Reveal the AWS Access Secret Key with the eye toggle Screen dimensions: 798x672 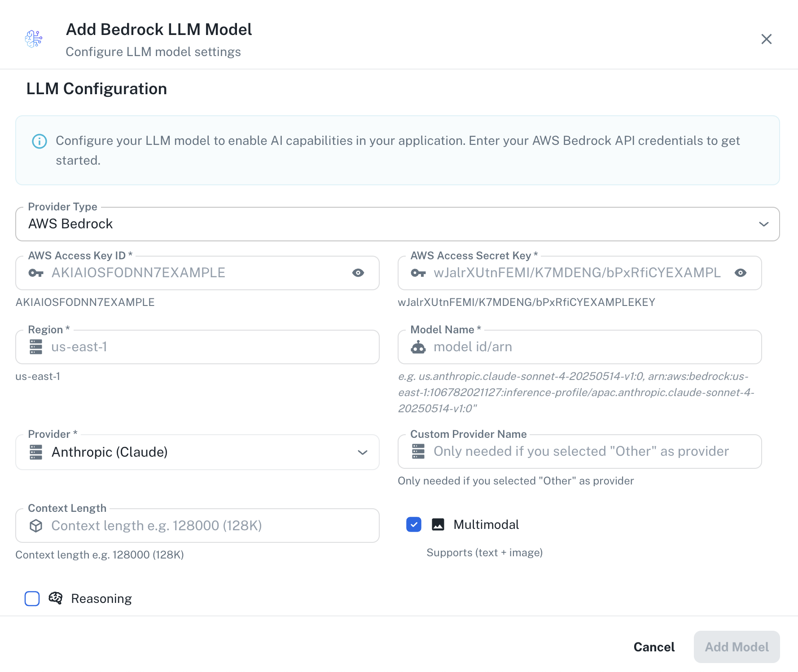tap(741, 273)
